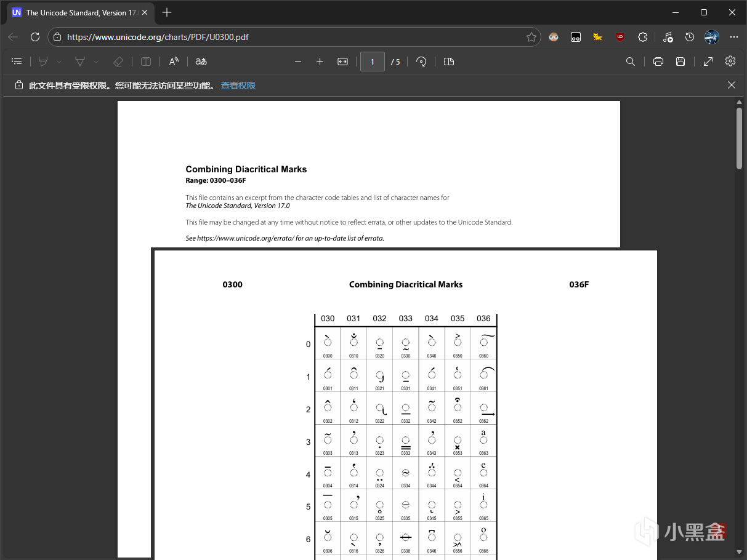This screenshot has width=747, height=560.
Task: Zoom in with the plus button
Action: point(320,62)
